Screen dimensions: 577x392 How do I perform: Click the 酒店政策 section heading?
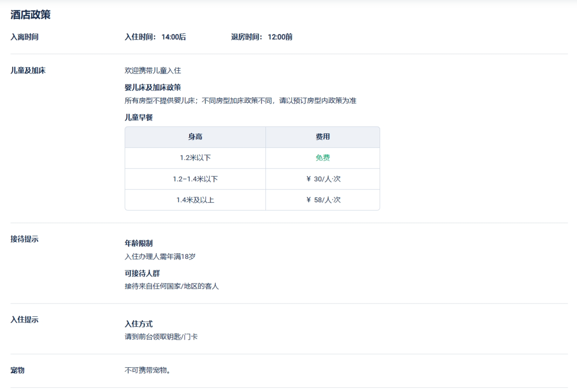(x=31, y=15)
